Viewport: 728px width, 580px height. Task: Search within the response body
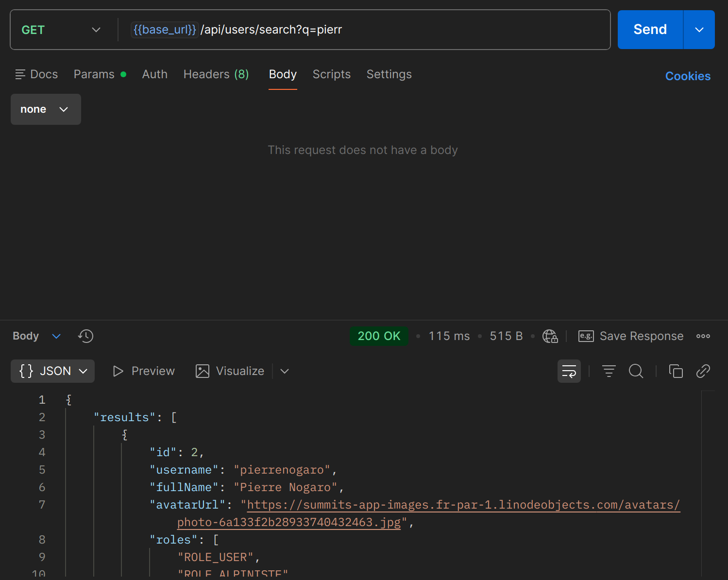[x=636, y=371]
